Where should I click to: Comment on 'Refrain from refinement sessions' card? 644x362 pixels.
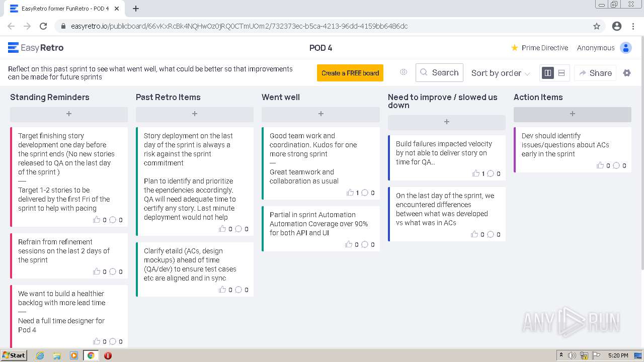point(113,271)
